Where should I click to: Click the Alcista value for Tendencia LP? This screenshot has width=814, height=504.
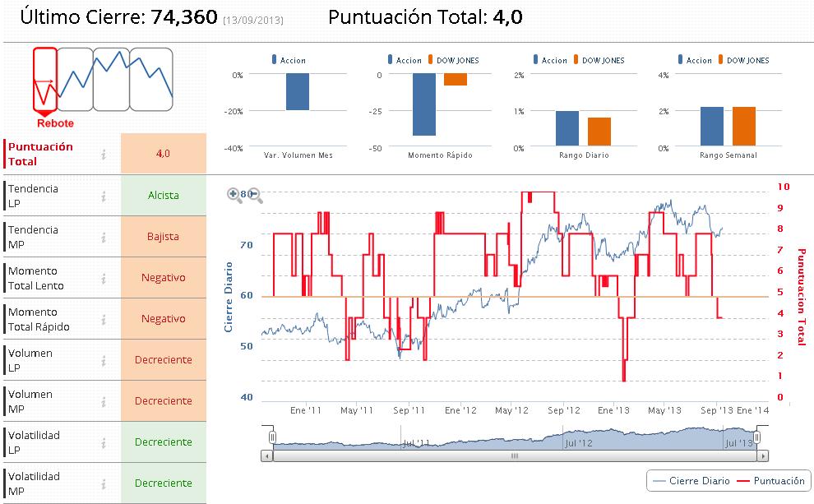[x=164, y=195]
